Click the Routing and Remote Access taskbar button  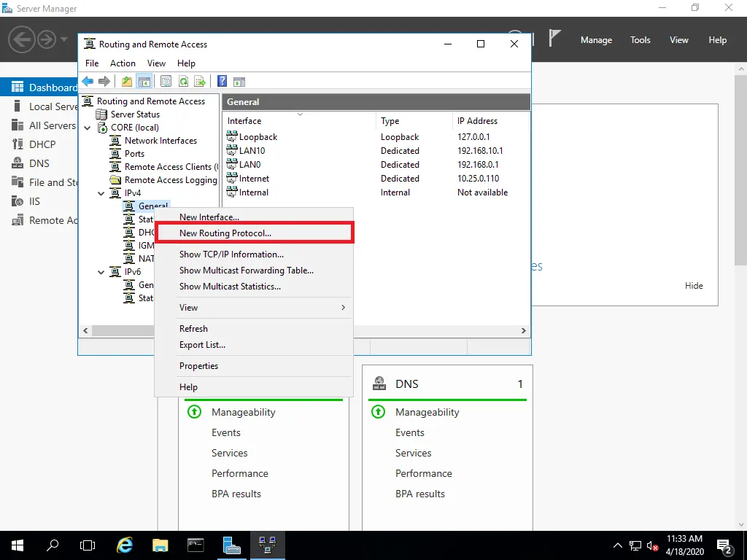click(x=267, y=545)
